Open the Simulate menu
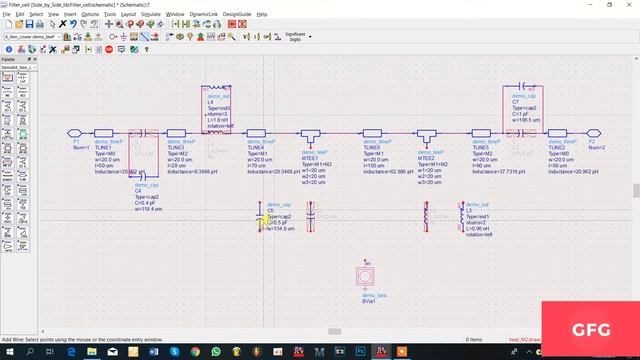Viewport: 640px width, 360px height. point(151,14)
